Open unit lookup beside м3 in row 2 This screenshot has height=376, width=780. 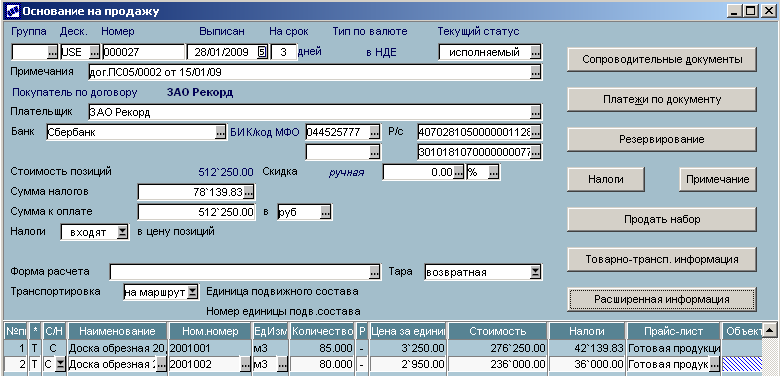(x=282, y=365)
